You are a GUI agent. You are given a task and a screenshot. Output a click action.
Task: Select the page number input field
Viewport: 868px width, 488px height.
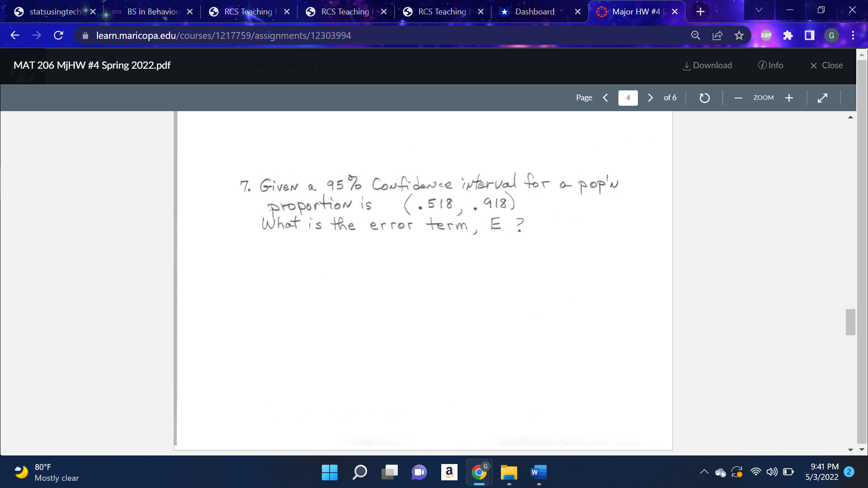(x=628, y=98)
